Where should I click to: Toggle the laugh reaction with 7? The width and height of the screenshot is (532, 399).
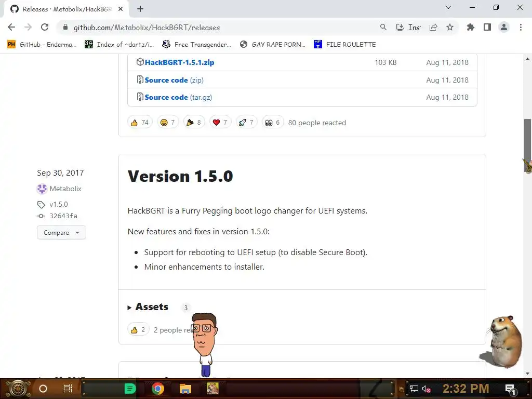click(168, 123)
